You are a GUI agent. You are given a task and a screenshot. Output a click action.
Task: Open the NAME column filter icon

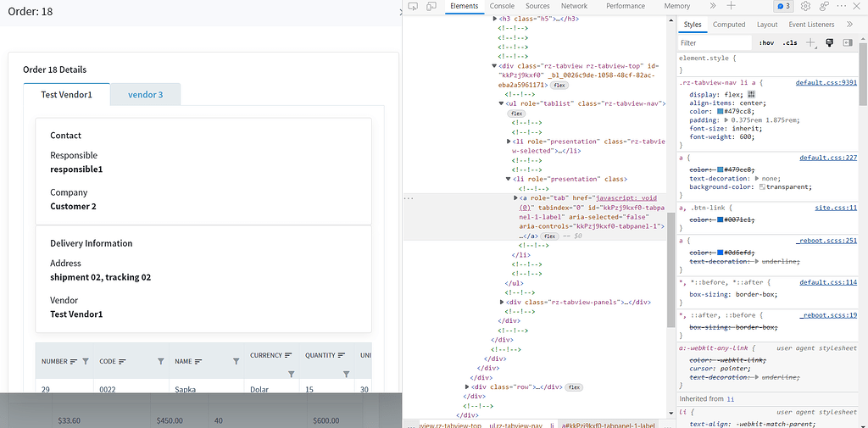(236, 361)
